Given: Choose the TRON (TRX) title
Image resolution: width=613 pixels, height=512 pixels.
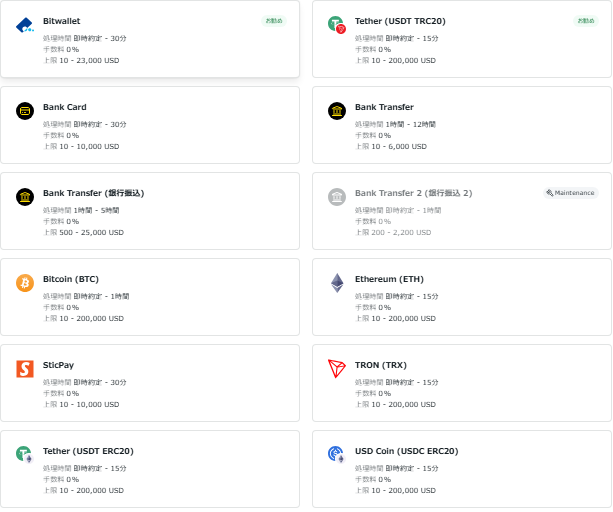Looking at the screenshot, I should click(381, 365).
